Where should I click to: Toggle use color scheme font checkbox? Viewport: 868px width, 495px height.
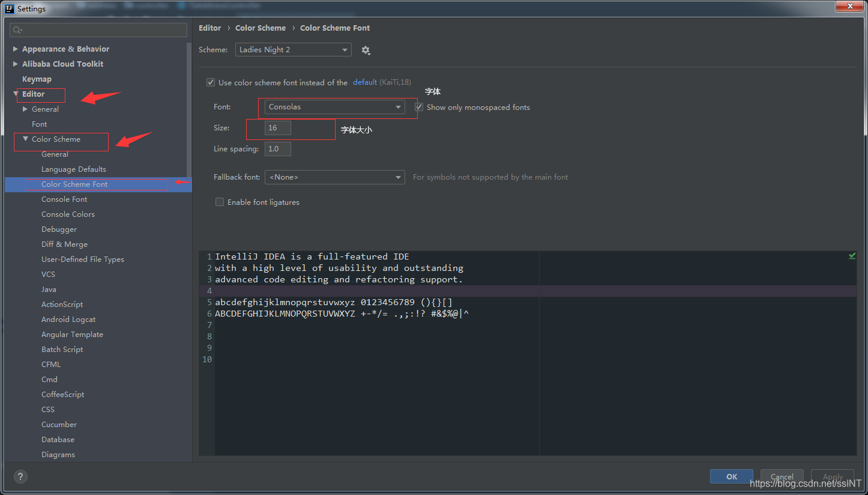point(211,82)
